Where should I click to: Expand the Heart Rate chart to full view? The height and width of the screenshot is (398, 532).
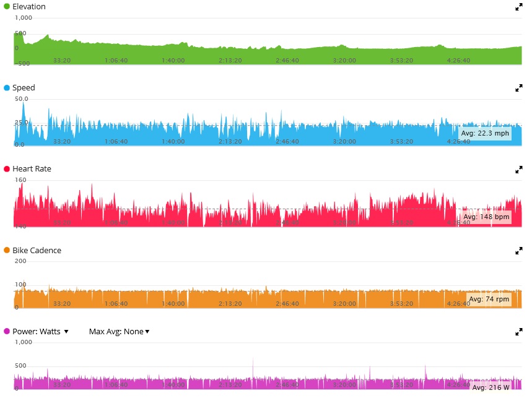519,170
